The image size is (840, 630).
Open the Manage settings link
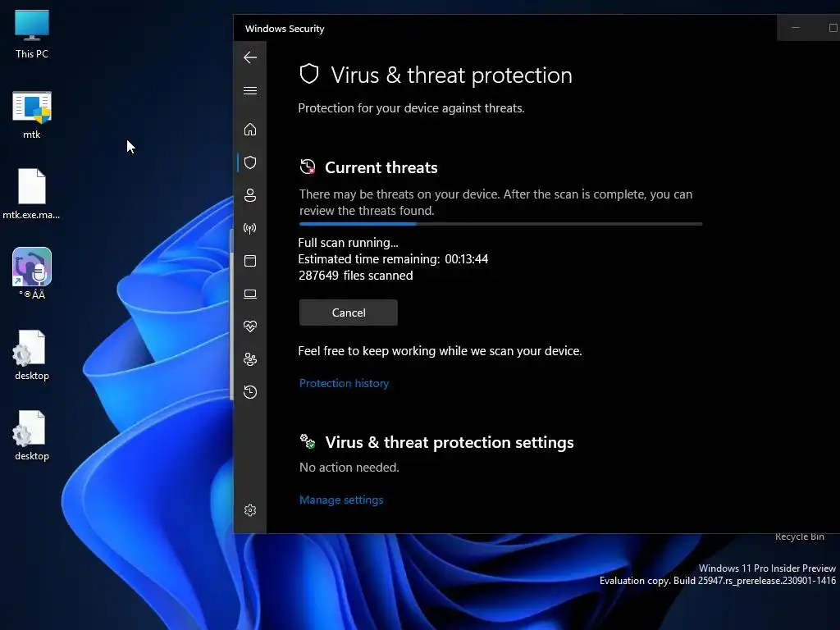pos(341,500)
